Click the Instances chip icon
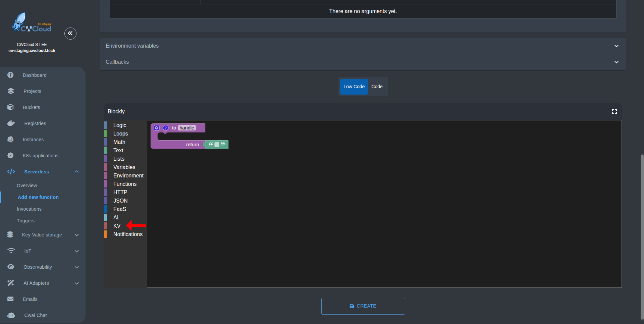Viewport: 644px width, 324px height. tap(11, 139)
